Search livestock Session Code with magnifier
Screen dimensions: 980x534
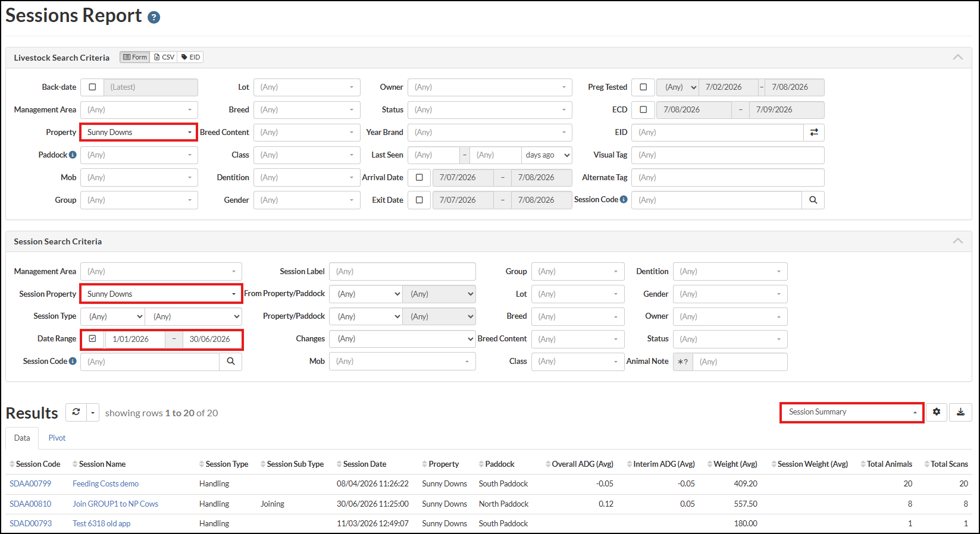pos(813,200)
